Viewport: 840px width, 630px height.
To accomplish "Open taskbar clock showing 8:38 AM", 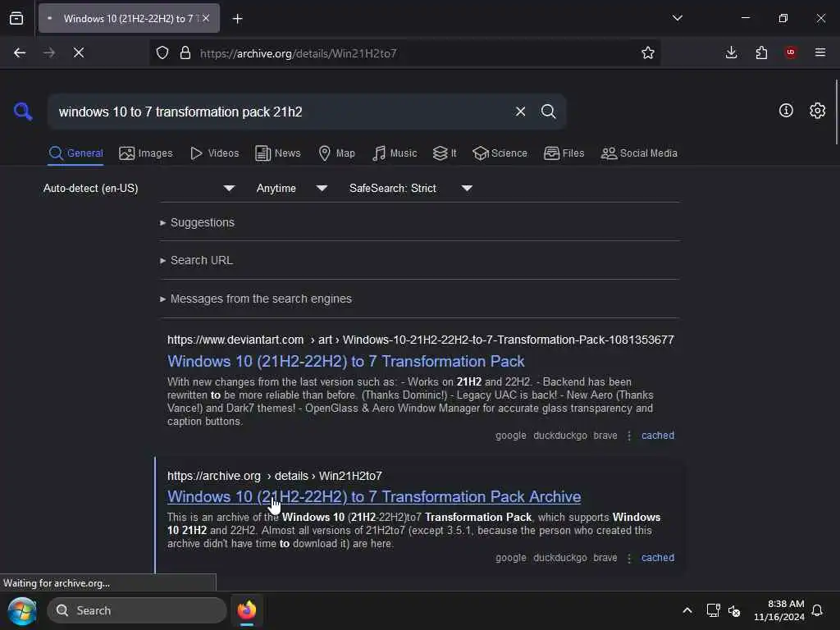I will [x=779, y=610].
